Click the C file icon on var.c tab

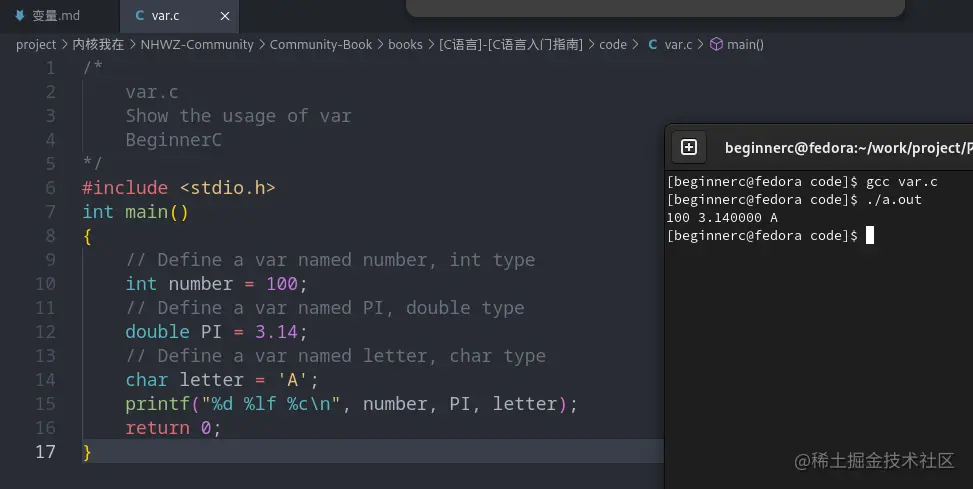(x=140, y=16)
